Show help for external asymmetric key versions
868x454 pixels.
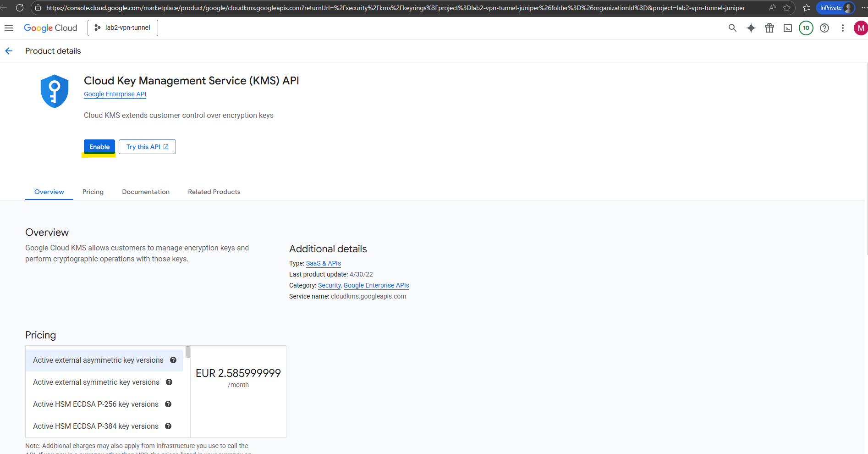tap(173, 360)
